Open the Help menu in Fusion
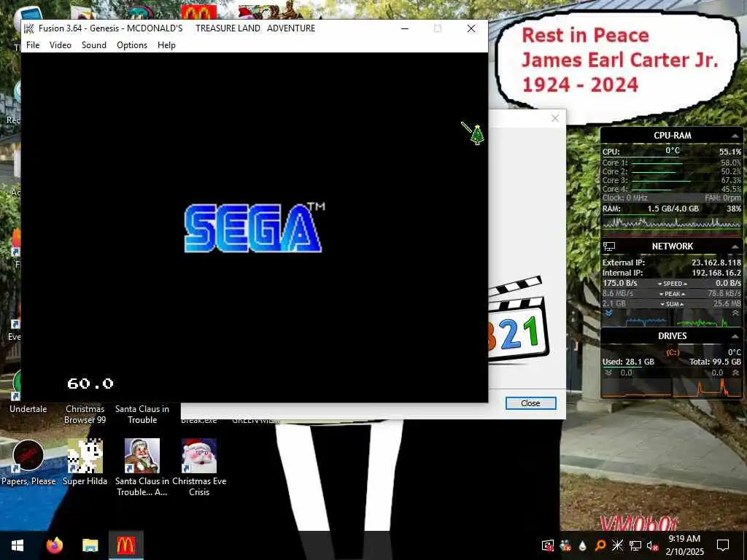Viewport: 747px width, 560px height. 167,44
